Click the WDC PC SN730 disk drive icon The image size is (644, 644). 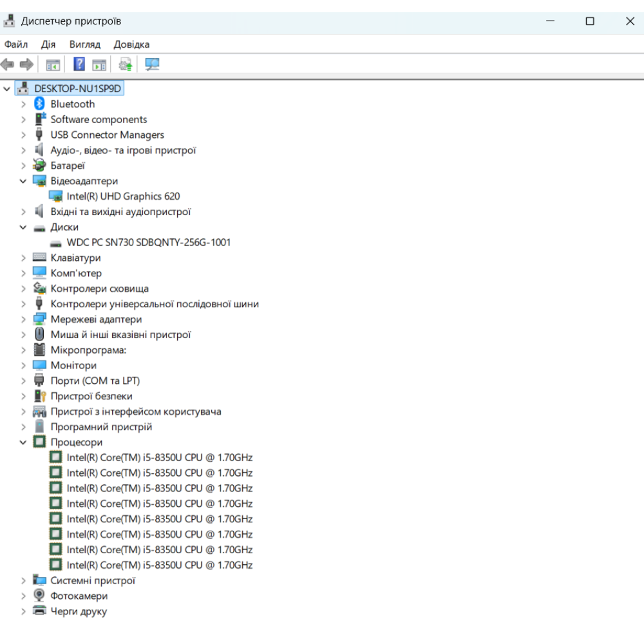[x=56, y=243]
